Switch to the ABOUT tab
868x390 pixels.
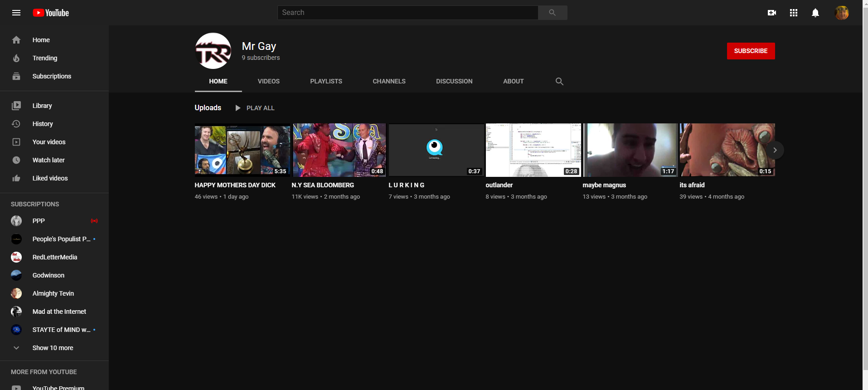click(514, 81)
